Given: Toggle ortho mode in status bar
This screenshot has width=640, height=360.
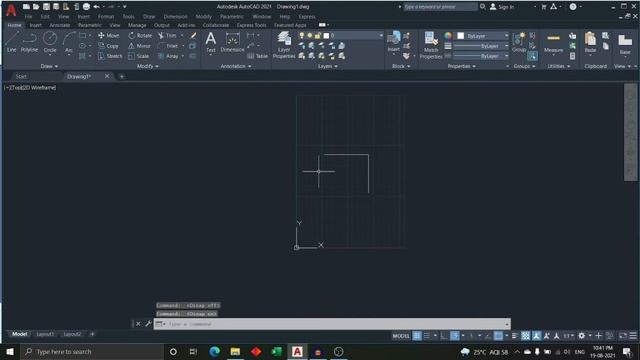Looking at the screenshot, I should [444, 336].
